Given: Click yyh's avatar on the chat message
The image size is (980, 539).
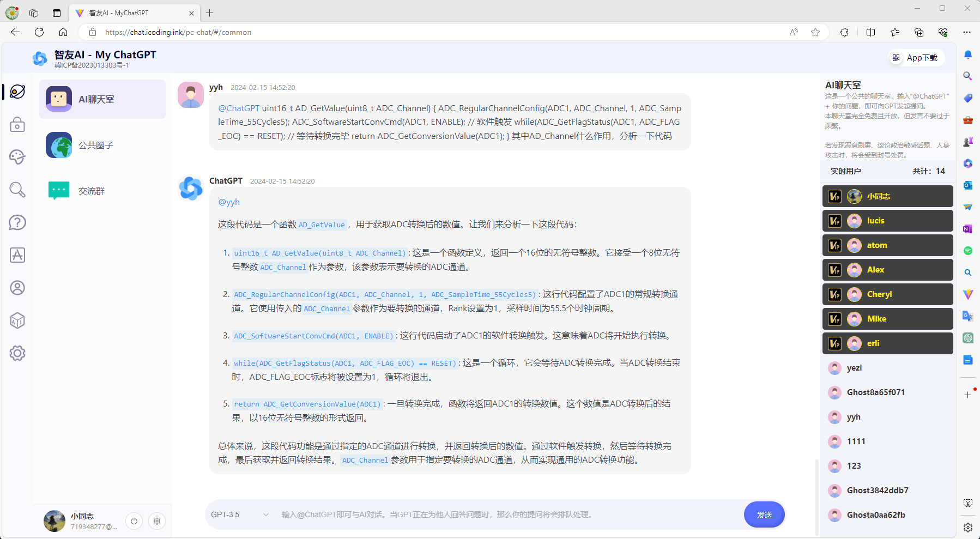Looking at the screenshot, I should click(x=191, y=95).
